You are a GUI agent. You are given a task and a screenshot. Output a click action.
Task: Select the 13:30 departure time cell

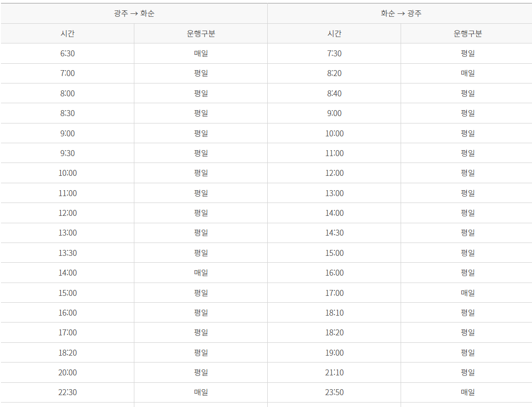pyautogui.click(x=67, y=252)
